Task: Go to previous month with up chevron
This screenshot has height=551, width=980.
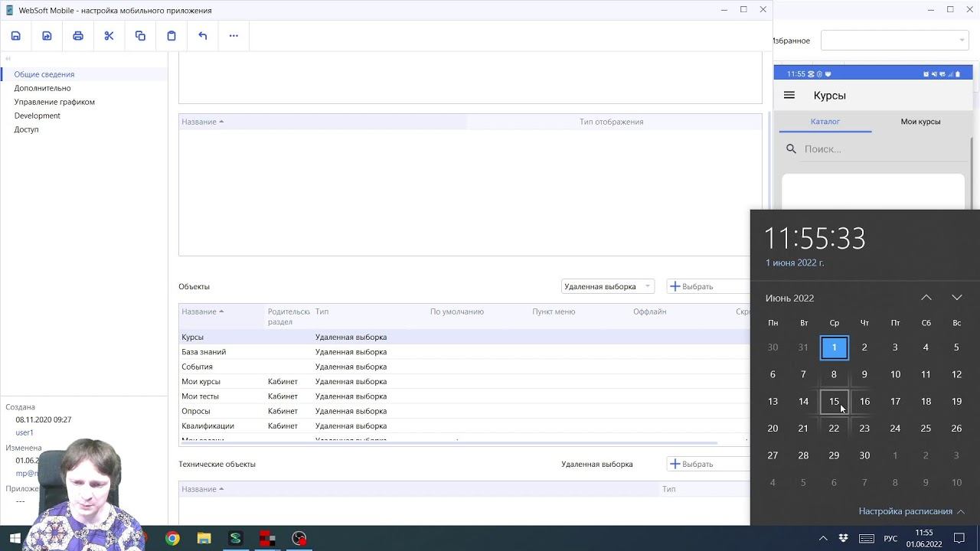Action: coord(926,298)
